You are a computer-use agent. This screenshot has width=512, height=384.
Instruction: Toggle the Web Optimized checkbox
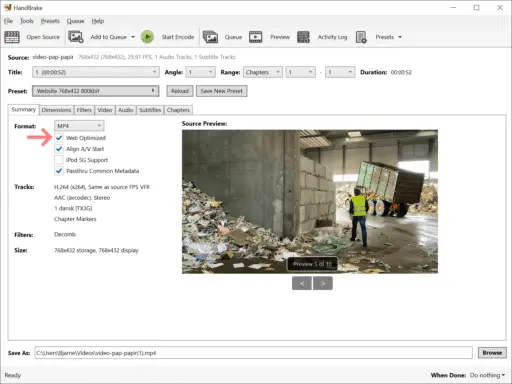(59, 138)
